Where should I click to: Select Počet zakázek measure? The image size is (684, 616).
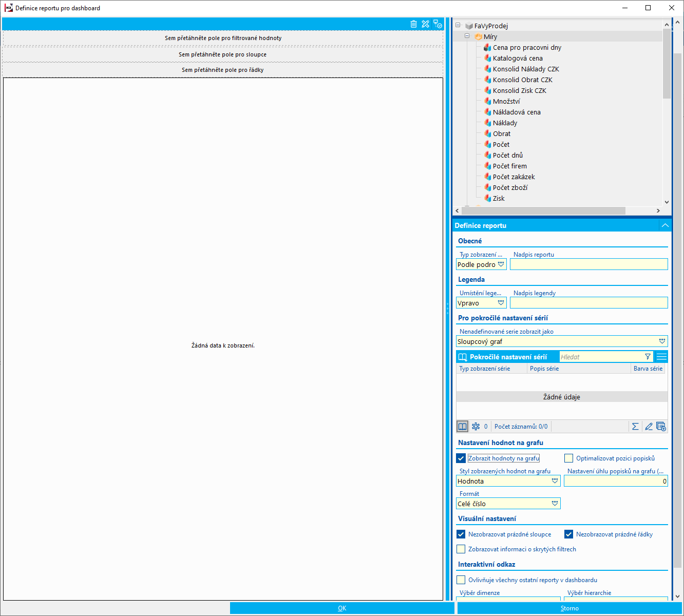click(514, 177)
